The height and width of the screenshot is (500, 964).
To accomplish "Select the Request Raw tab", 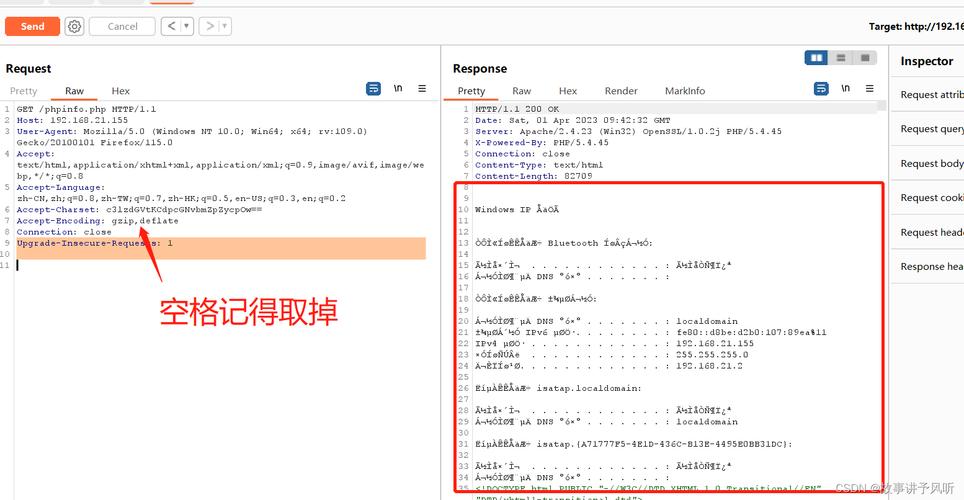I will click(x=74, y=91).
